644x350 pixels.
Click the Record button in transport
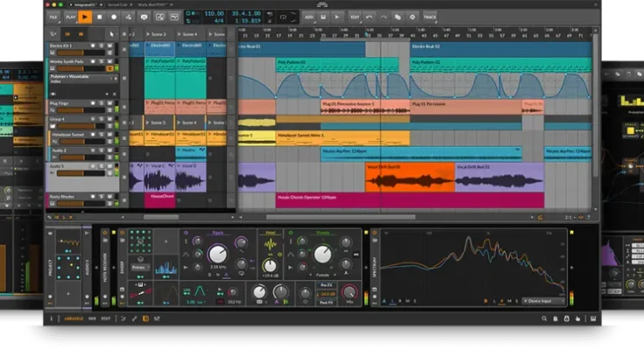(113, 17)
